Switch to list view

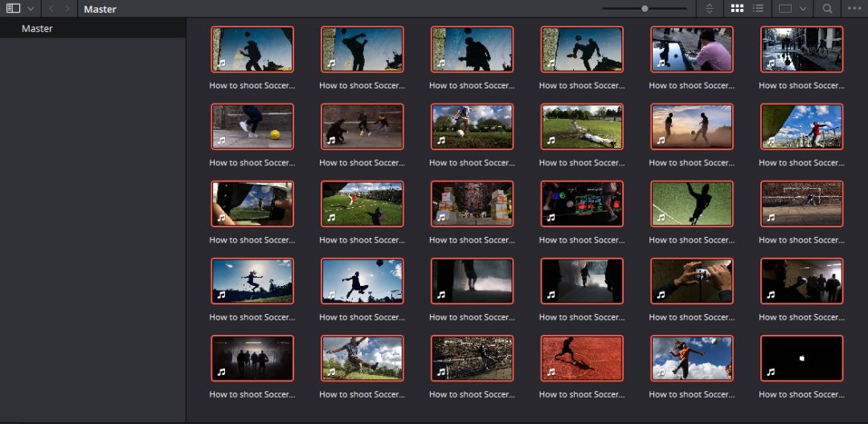click(x=759, y=8)
